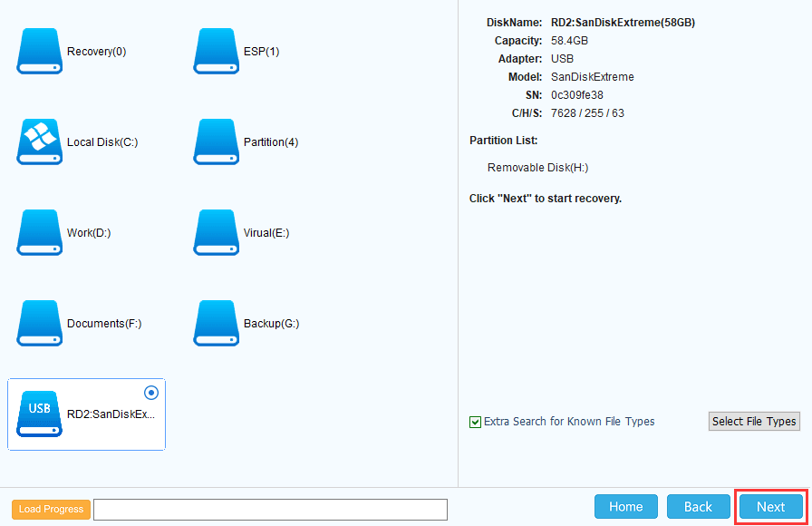The image size is (812, 526).
Task: Pick the Partition(4) drive icon
Action: click(216, 141)
